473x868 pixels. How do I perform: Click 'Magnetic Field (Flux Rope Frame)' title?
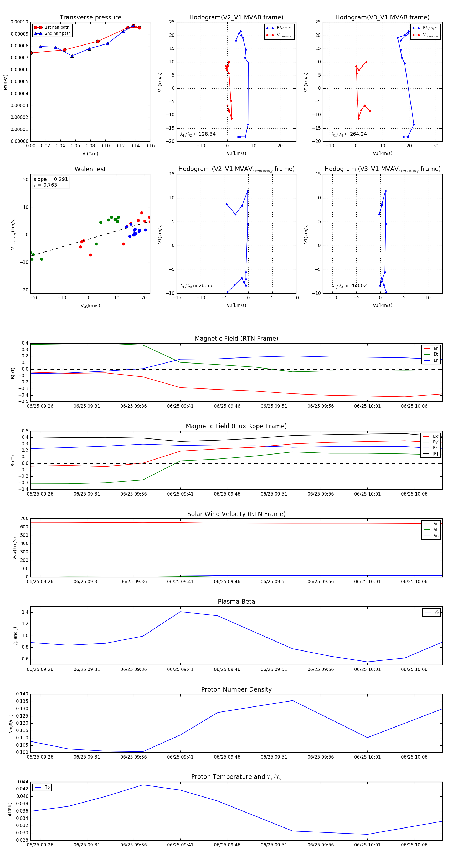coord(236,426)
